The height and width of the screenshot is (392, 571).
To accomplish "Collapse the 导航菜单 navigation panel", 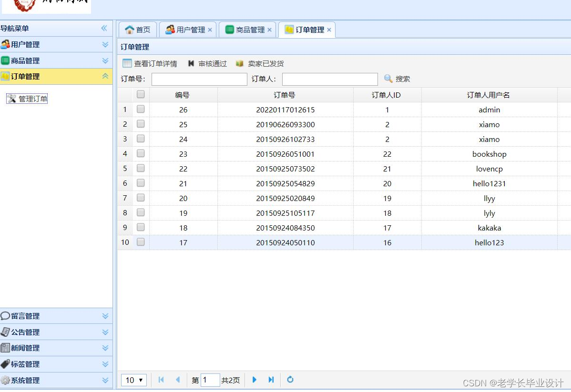I will click(x=104, y=28).
